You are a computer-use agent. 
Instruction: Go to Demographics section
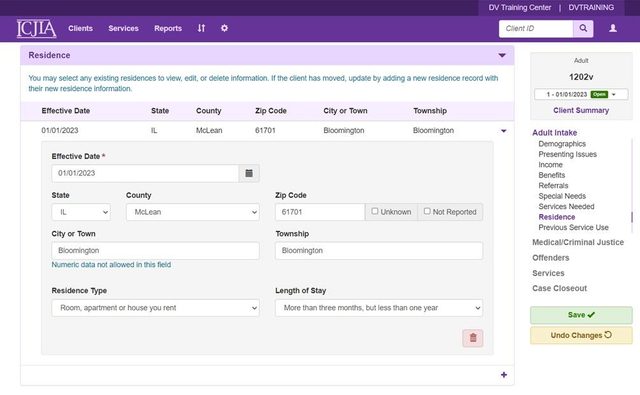(562, 144)
